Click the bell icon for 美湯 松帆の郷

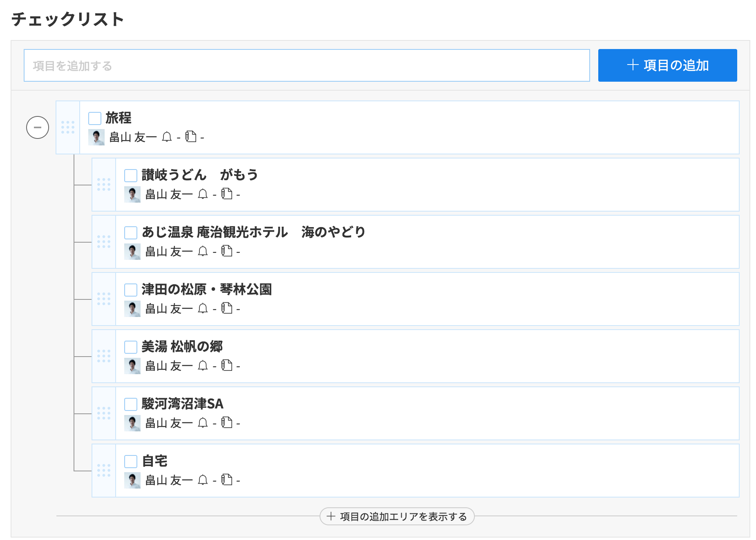(203, 366)
